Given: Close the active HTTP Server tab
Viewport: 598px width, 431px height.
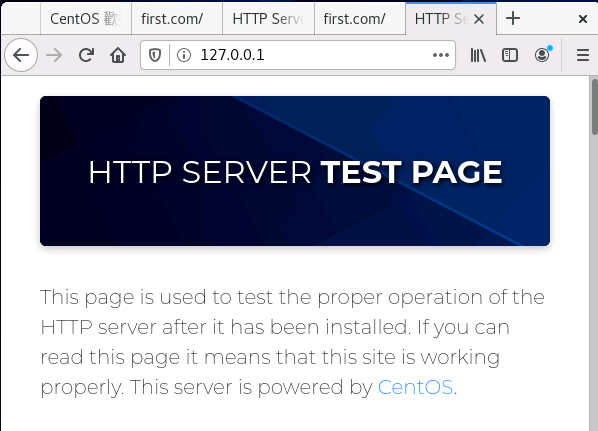Looking at the screenshot, I should click(479, 19).
